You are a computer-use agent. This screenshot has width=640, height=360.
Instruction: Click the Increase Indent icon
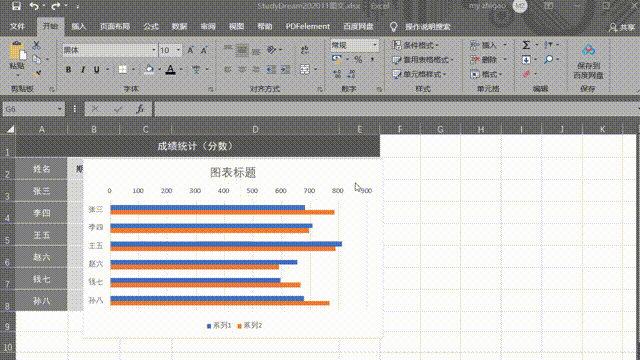point(285,70)
